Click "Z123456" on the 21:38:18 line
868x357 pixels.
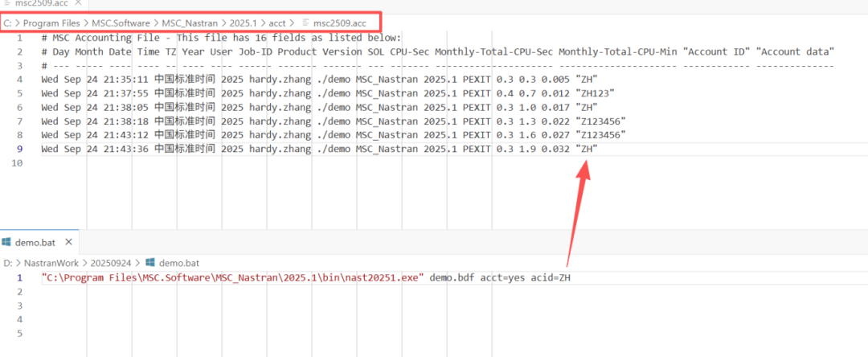click(600, 121)
